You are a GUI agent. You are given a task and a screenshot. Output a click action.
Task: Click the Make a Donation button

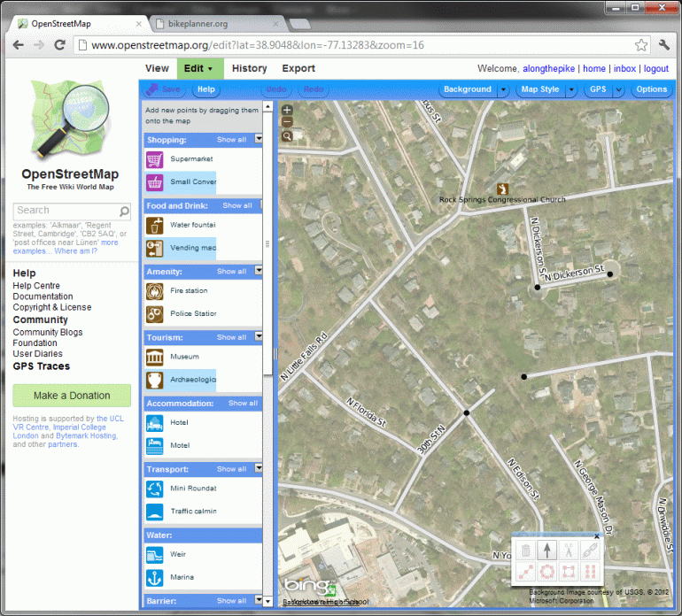click(72, 396)
